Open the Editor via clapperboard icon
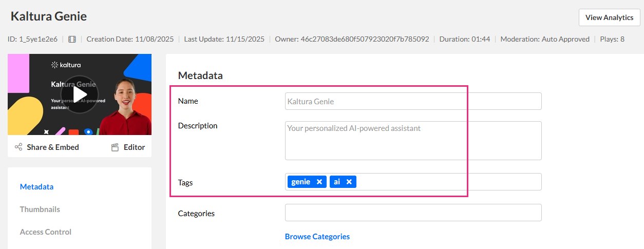The width and height of the screenshot is (644, 249). click(x=115, y=147)
